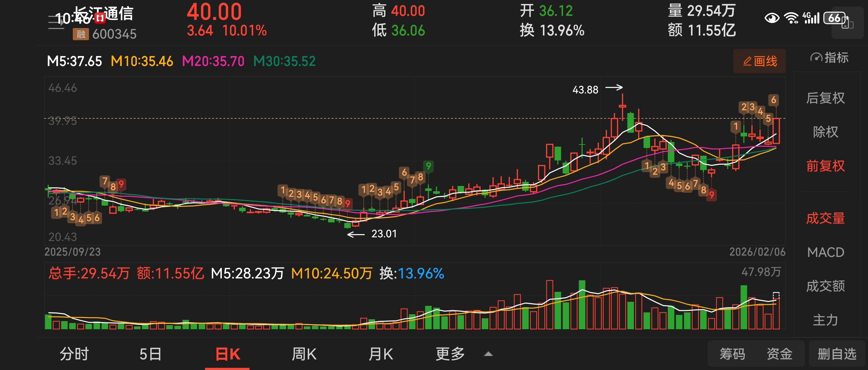The width and height of the screenshot is (868, 370).
Task: Tap 删自选 to remove from watchlist
Action: 837,354
